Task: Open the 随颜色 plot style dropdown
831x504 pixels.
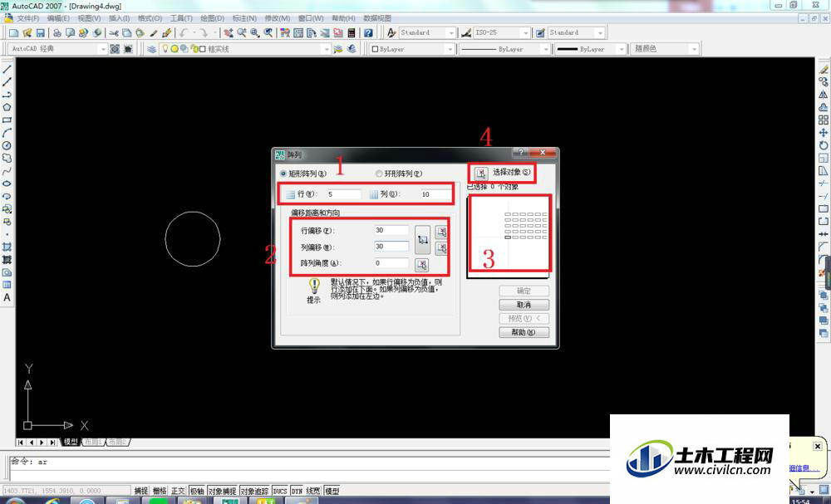Action: tap(694, 49)
